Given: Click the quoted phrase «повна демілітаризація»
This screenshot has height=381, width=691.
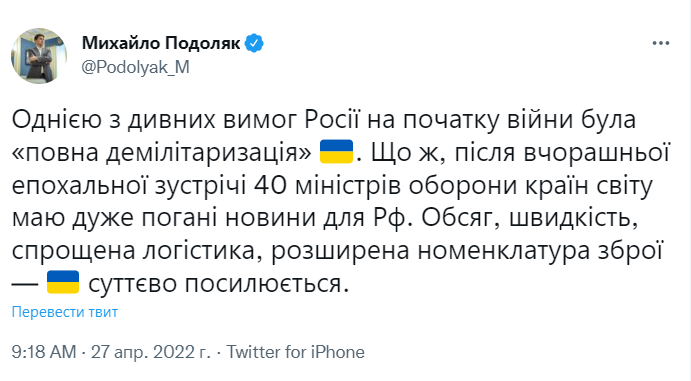Looking at the screenshot, I should 162,152.
